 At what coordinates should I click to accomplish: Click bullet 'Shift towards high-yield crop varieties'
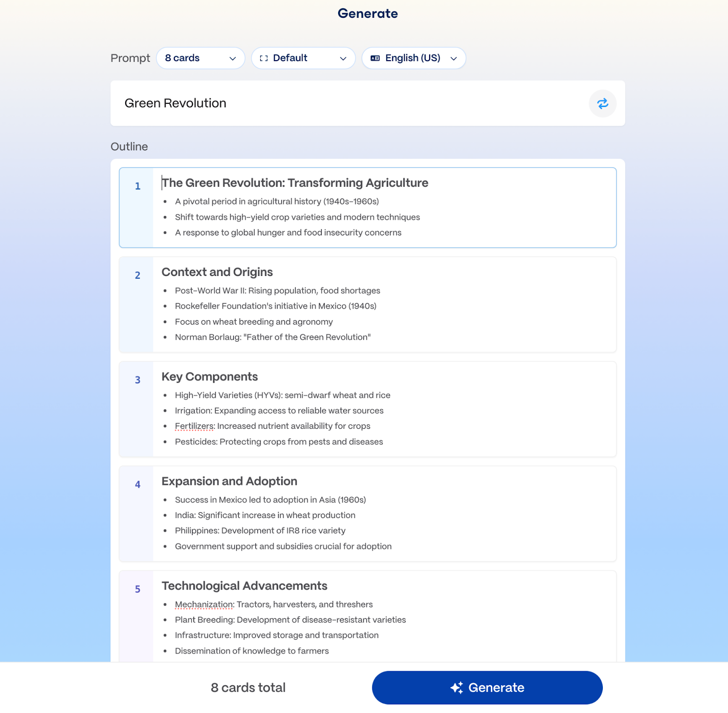click(298, 217)
